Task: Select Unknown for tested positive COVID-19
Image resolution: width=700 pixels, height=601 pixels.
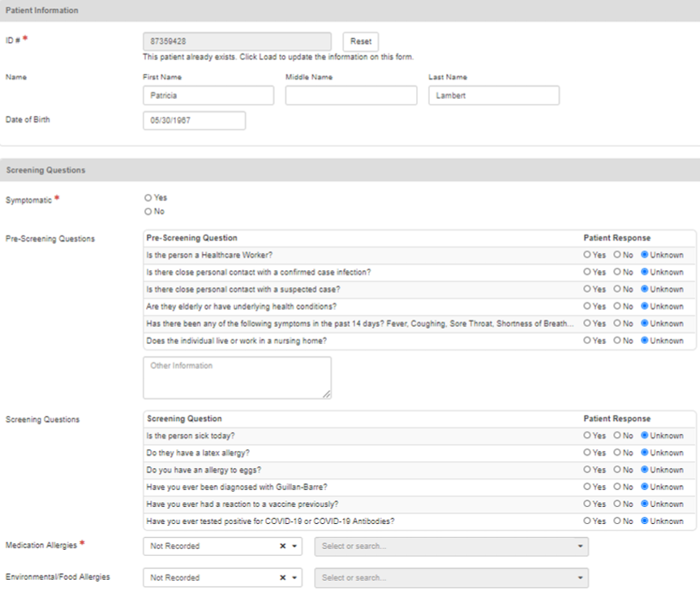Action: [x=645, y=521]
